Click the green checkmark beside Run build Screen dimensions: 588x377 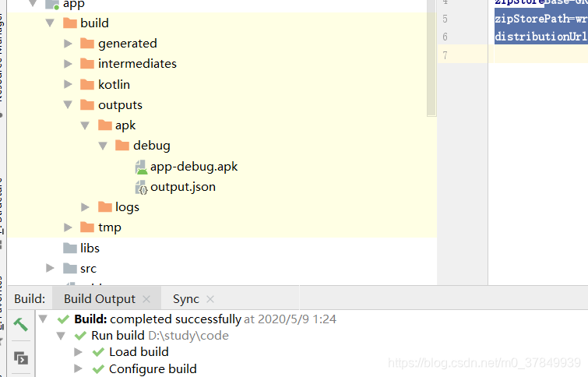[81, 336]
